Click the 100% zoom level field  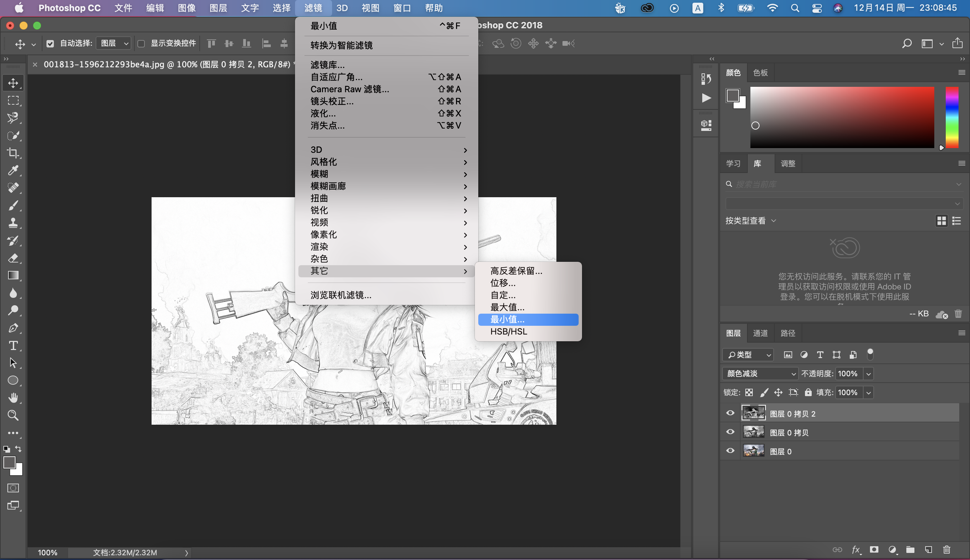(48, 553)
